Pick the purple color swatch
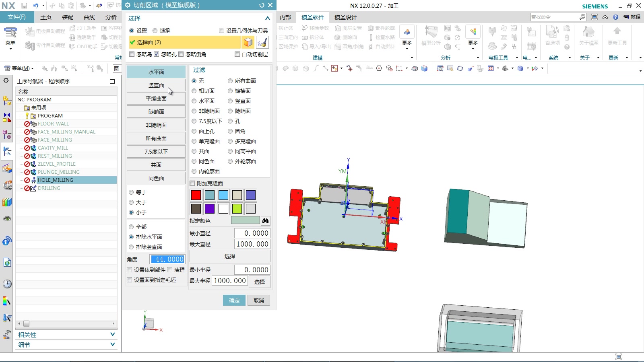This screenshot has width=644, height=362. tap(210, 209)
